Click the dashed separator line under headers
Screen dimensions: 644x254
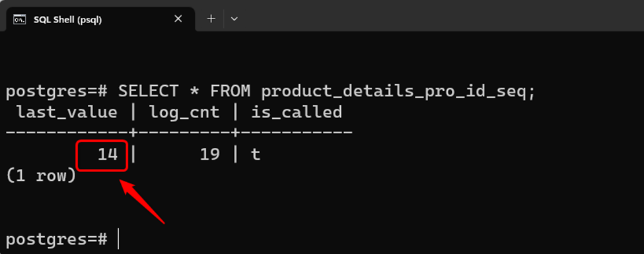tap(180, 133)
